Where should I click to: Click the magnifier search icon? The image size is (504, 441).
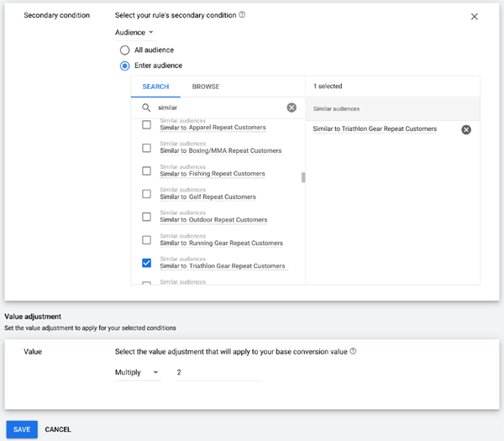tap(146, 108)
